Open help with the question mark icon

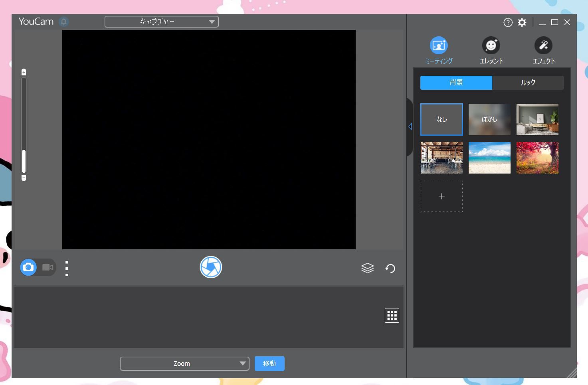point(507,22)
